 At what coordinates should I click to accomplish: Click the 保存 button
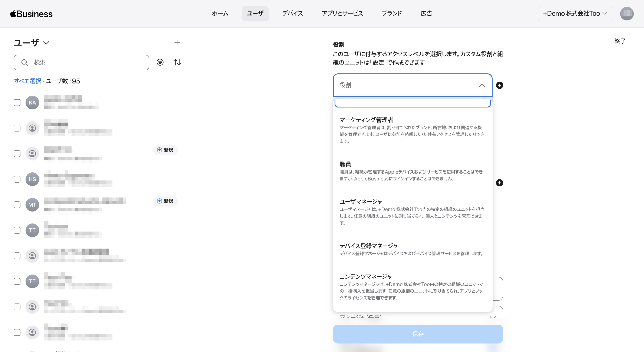pyautogui.click(x=418, y=334)
